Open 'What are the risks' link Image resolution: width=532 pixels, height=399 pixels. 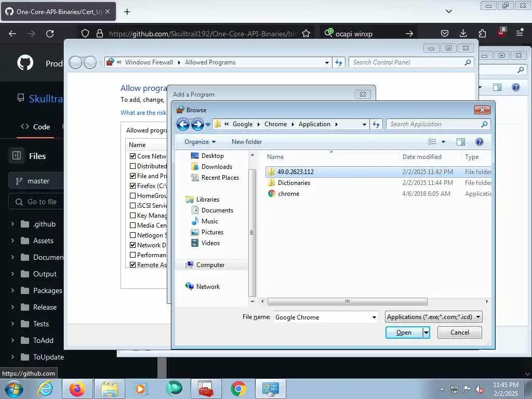click(143, 113)
